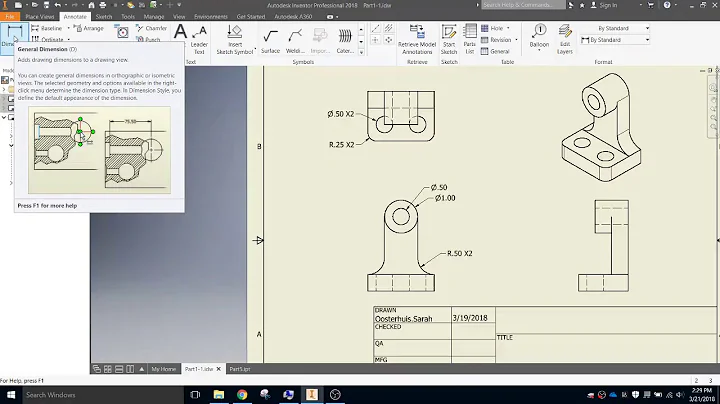Expand the Hole table dropdown arrow

point(508,28)
